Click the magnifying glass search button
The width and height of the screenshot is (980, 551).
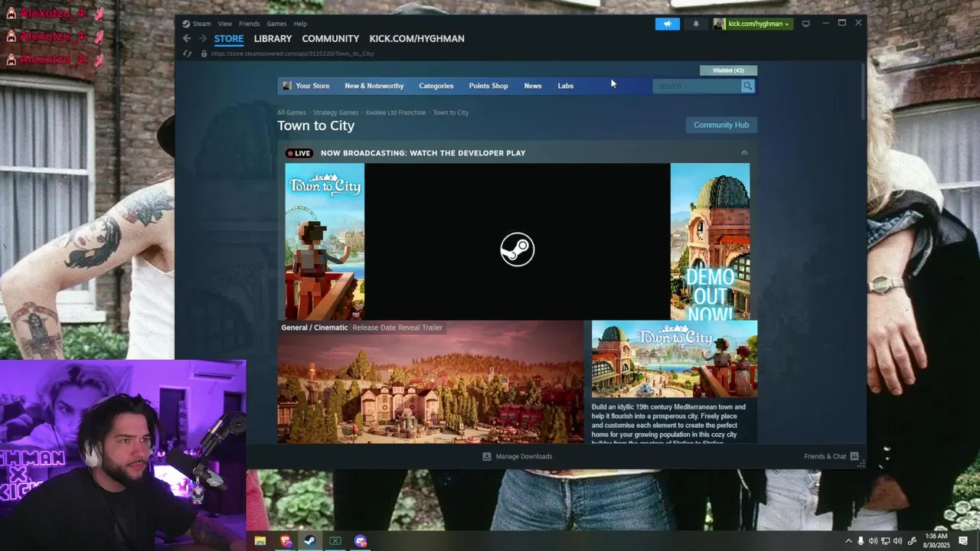747,86
